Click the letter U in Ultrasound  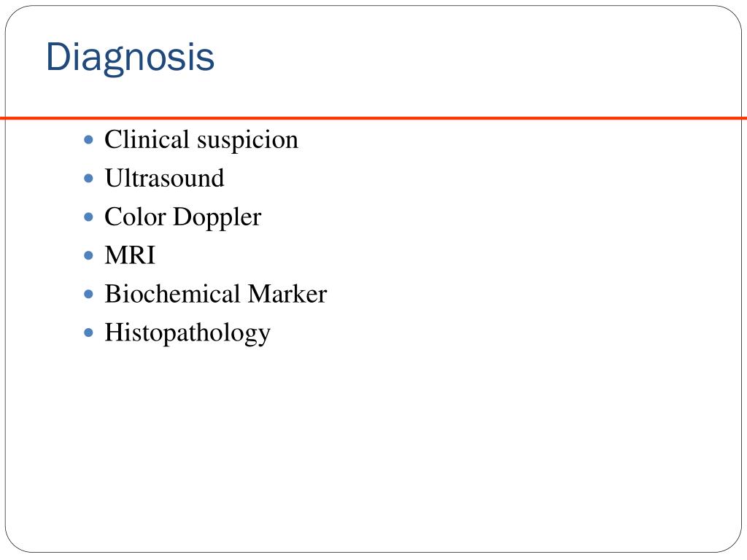click(114, 179)
